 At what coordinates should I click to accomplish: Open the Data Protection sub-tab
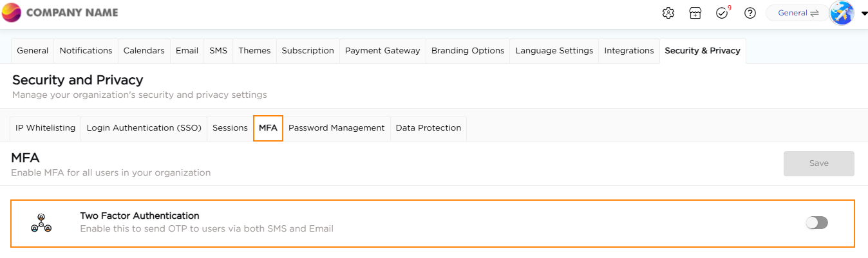click(x=428, y=128)
